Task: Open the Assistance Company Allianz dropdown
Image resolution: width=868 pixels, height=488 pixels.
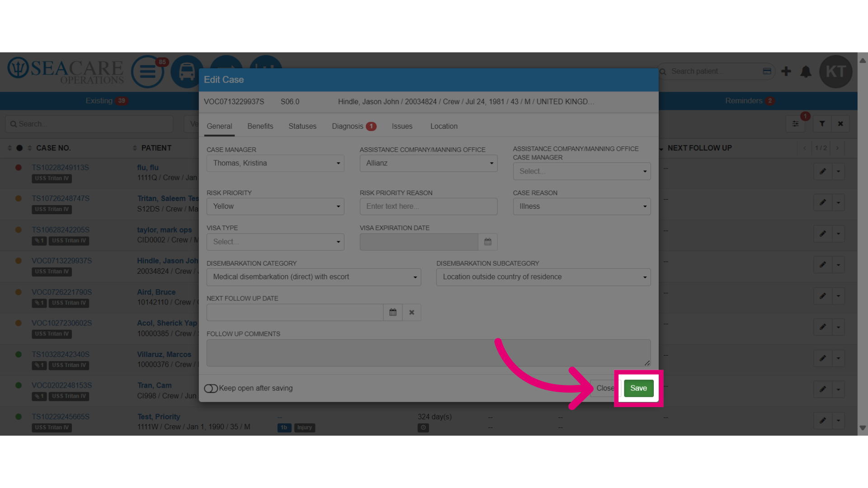Action: click(x=429, y=163)
